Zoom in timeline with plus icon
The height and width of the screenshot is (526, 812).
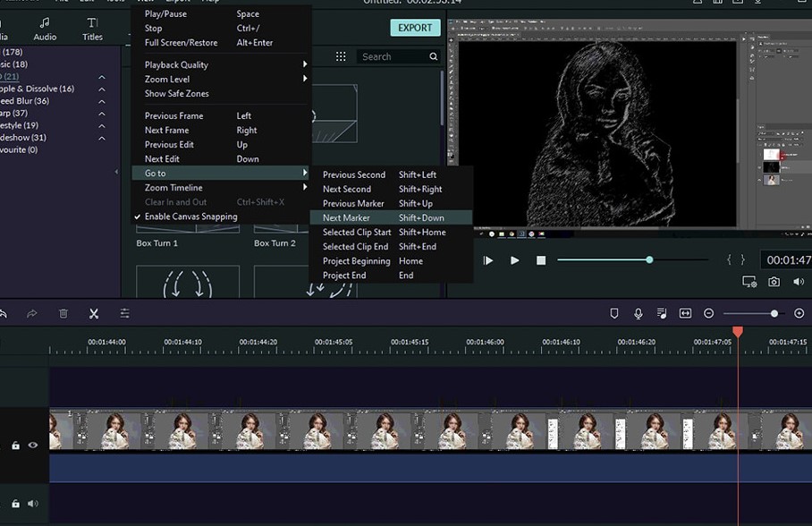pyautogui.click(x=799, y=313)
